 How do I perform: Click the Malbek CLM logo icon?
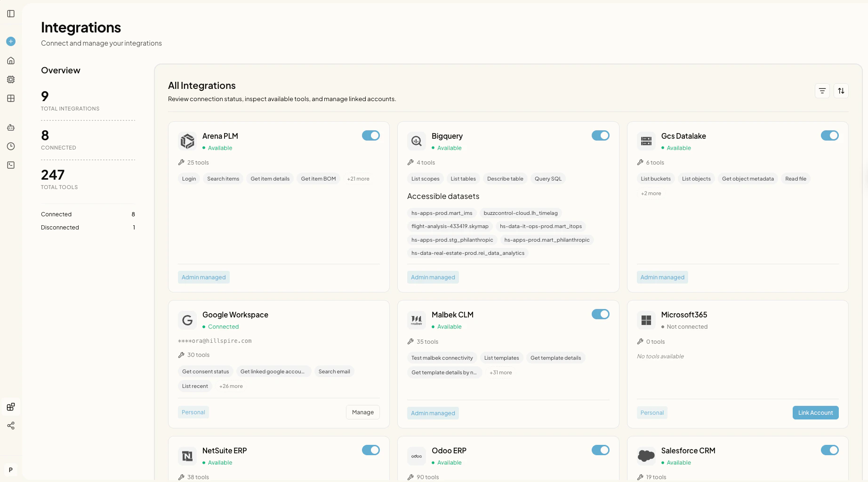coord(417,320)
